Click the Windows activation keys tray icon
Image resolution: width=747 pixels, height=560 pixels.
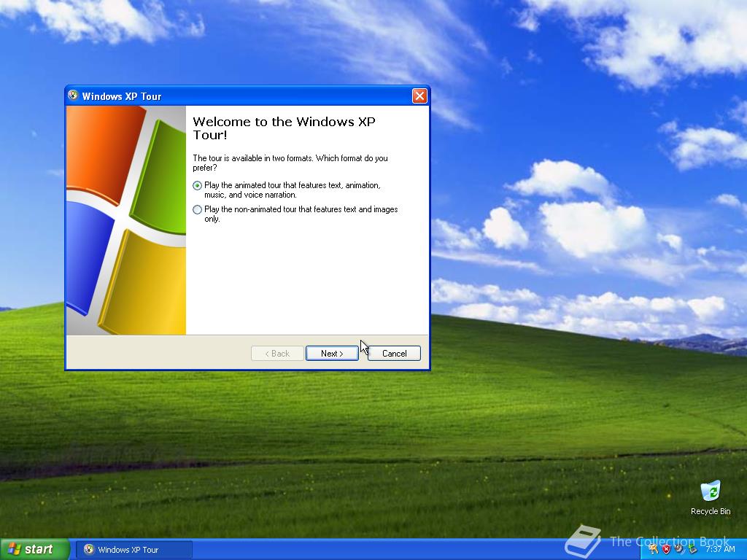click(653, 549)
